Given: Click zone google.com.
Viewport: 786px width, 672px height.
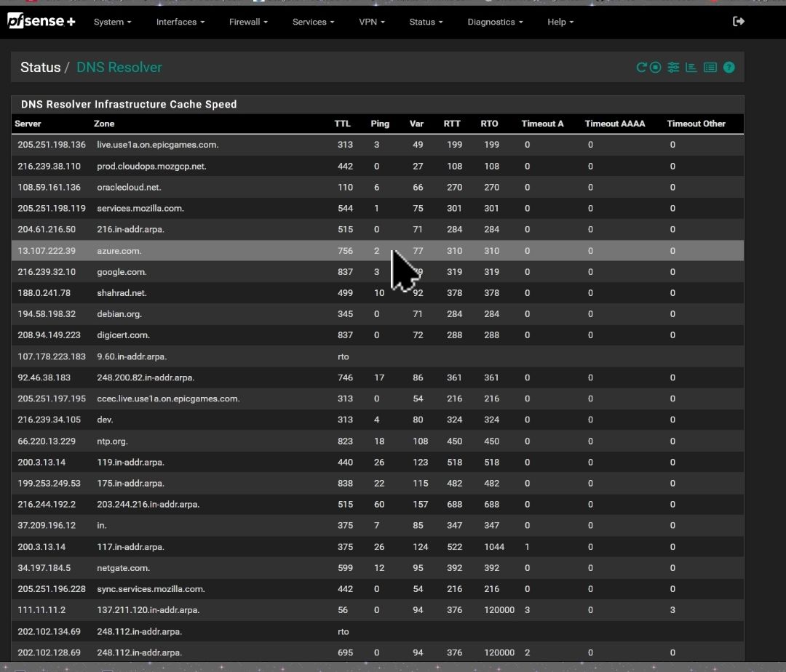Looking at the screenshot, I should 122,272.
